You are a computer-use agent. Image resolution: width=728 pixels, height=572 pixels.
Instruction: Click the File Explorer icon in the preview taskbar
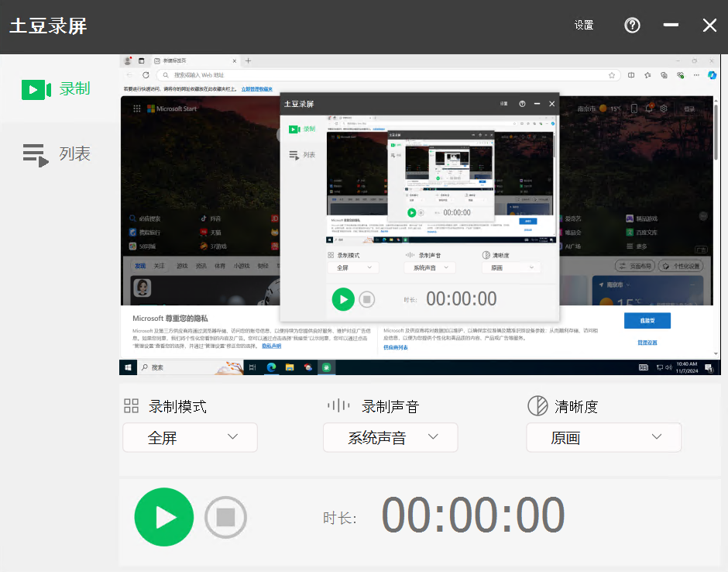[290, 367]
